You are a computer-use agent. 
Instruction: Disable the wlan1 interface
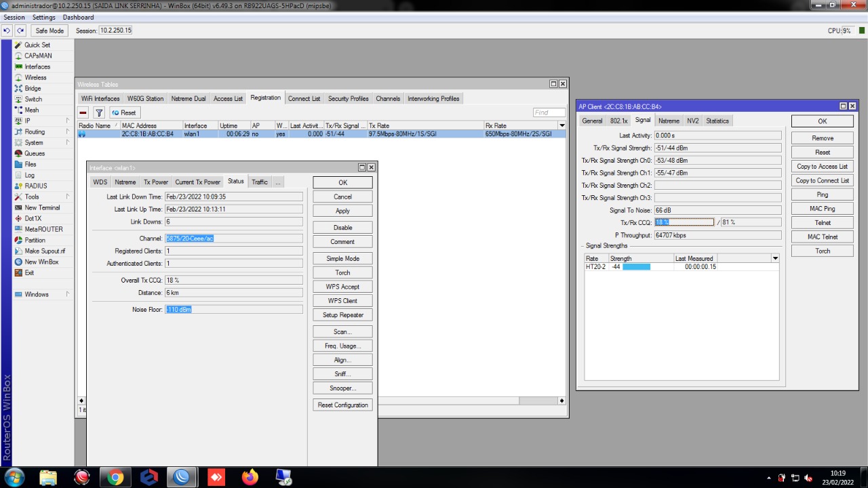(342, 227)
